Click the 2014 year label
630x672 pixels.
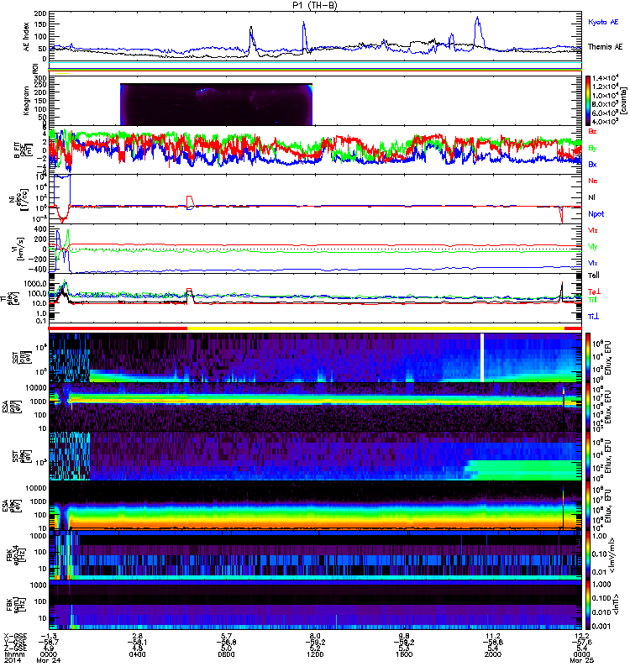click(x=12, y=660)
